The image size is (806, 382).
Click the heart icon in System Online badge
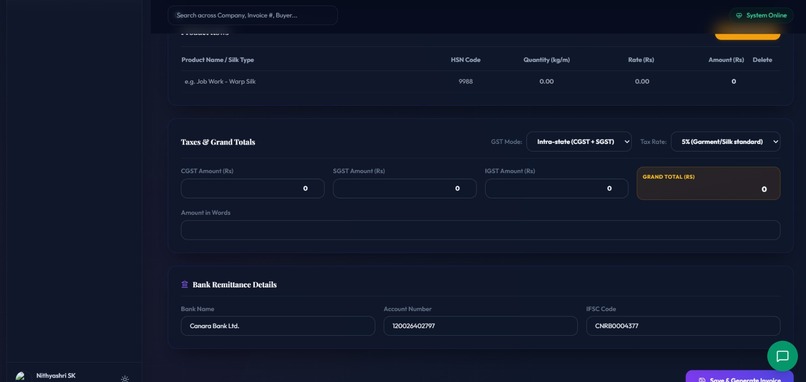739,15
